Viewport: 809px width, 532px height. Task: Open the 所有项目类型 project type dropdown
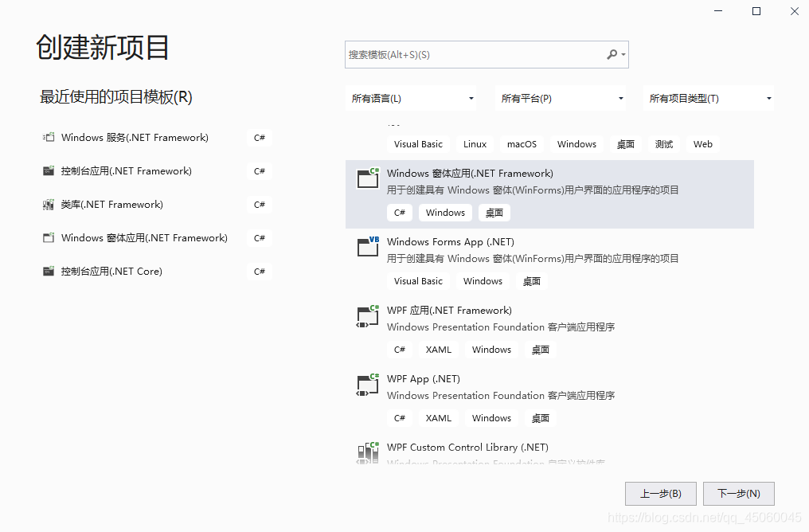(x=709, y=99)
